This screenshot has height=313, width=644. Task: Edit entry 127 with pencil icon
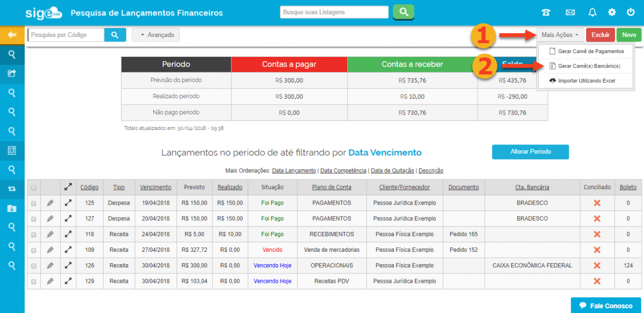pos(50,219)
